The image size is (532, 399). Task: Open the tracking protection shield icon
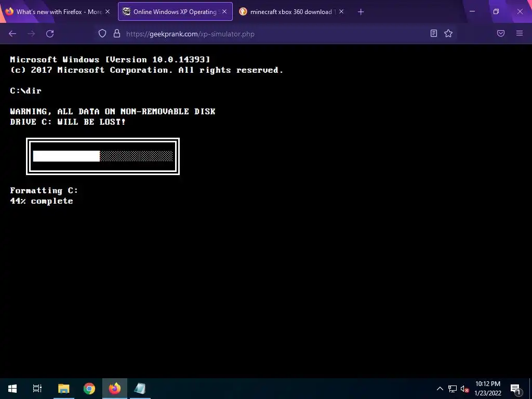point(102,33)
